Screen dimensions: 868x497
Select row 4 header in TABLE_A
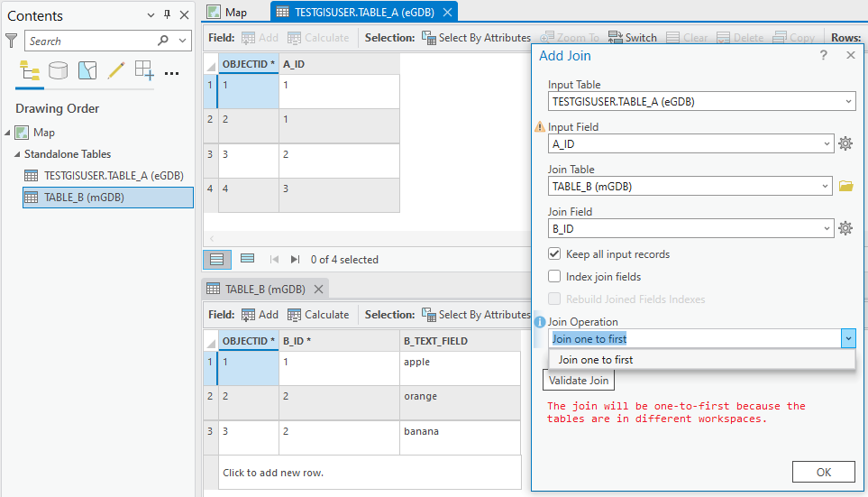click(x=210, y=195)
